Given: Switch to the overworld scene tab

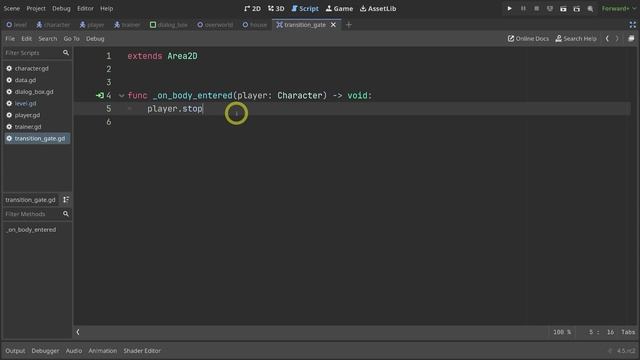Looking at the screenshot, I should (215, 24).
